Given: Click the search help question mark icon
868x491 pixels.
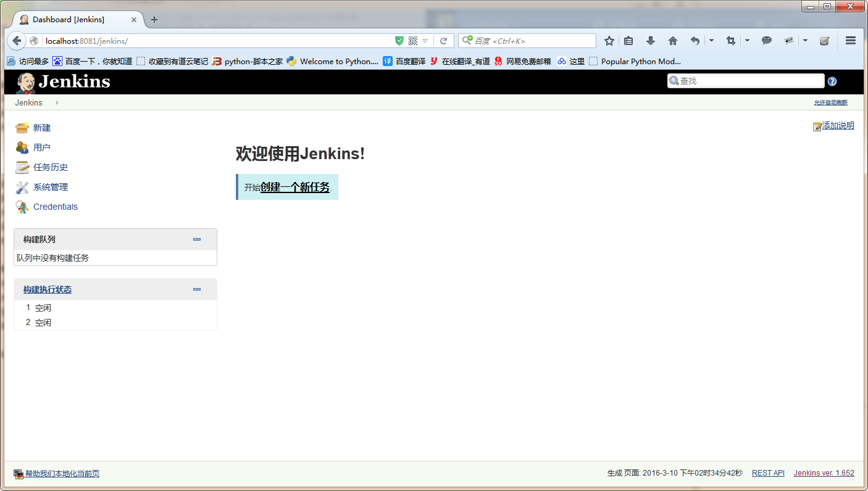Looking at the screenshot, I should coord(832,81).
